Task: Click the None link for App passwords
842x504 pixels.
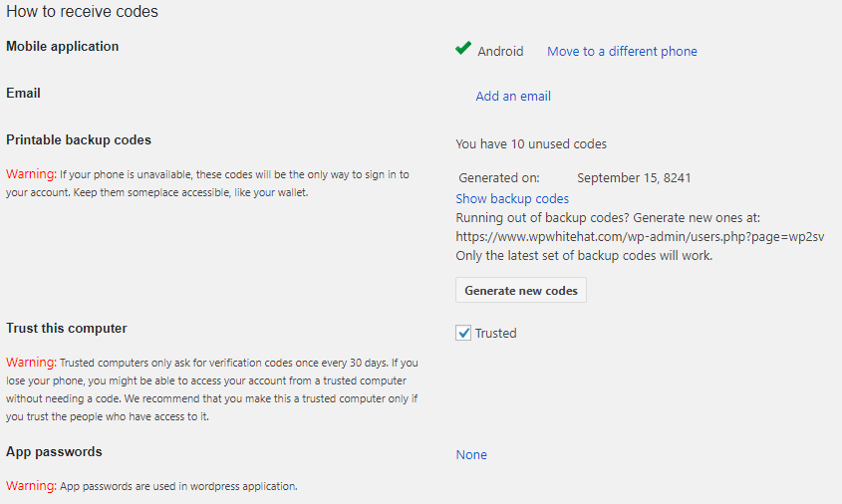Action: click(471, 455)
